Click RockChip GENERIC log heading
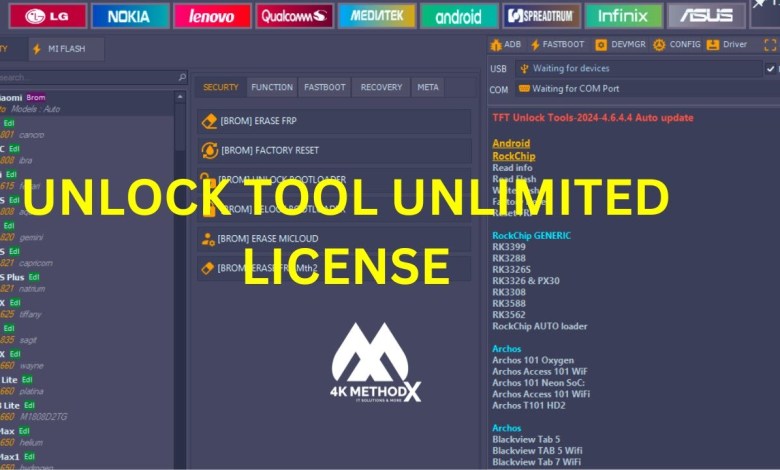Image resolution: width=780 pixels, height=470 pixels. click(531, 236)
